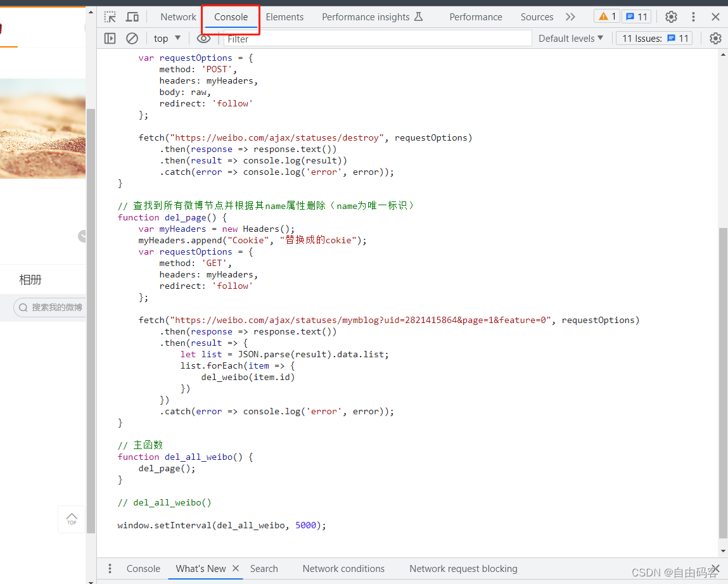This screenshot has height=584, width=728.
Task: Click the "method: 'POST'" line
Action: (198, 70)
